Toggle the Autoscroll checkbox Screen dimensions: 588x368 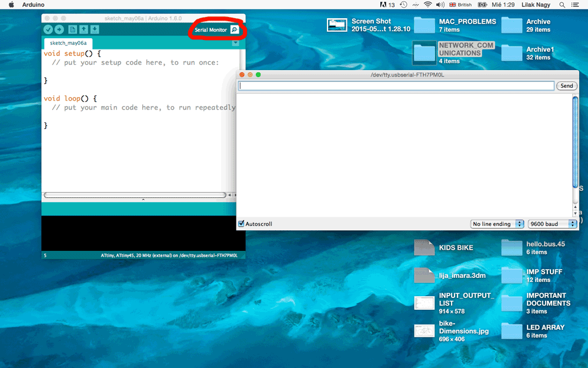point(242,224)
